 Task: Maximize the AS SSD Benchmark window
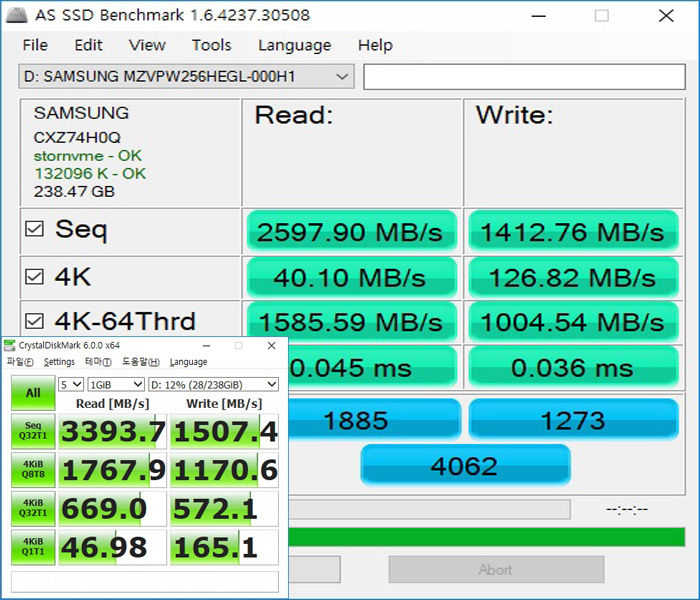(x=601, y=16)
